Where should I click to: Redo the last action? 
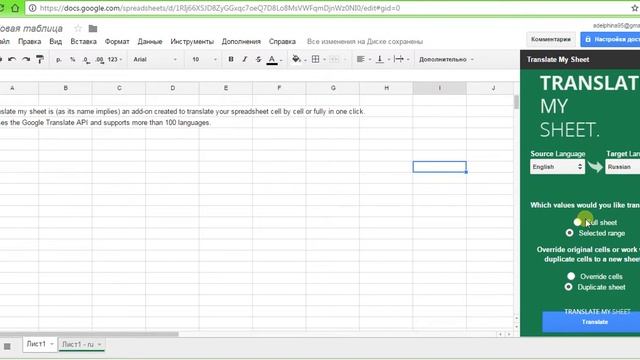click(x=26, y=60)
